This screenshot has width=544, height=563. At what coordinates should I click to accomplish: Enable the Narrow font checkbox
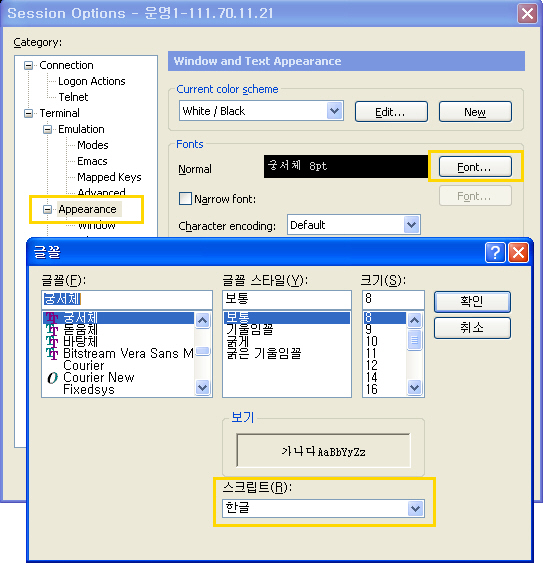click(185, 199)
